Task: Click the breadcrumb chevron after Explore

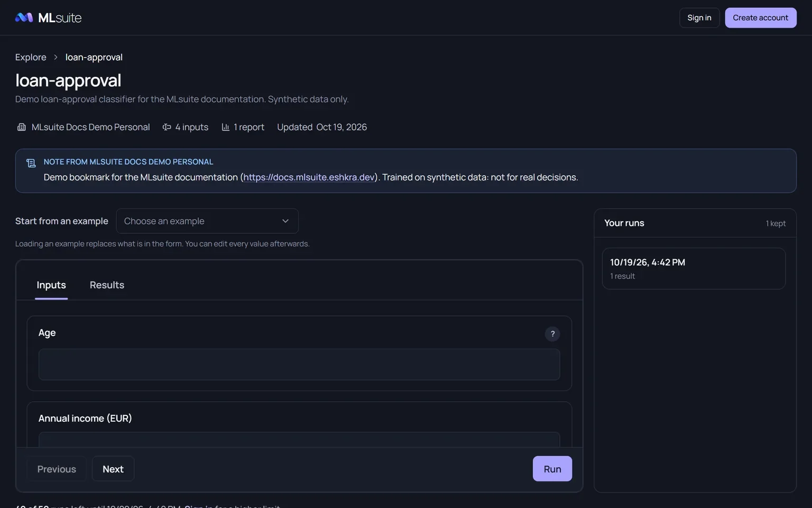Action: tap(56, 57)
